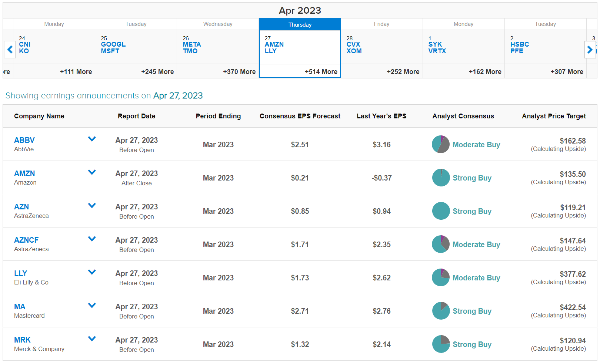Expand the LLY row details
The image size is (600, 364).
(x=92, y=272)
